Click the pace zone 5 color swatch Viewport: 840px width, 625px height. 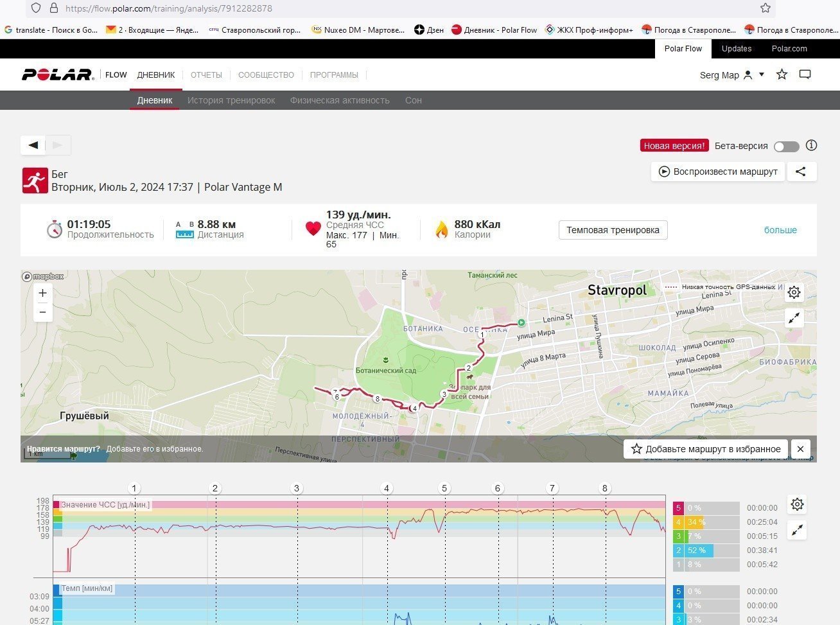click(x=678, y=592)
